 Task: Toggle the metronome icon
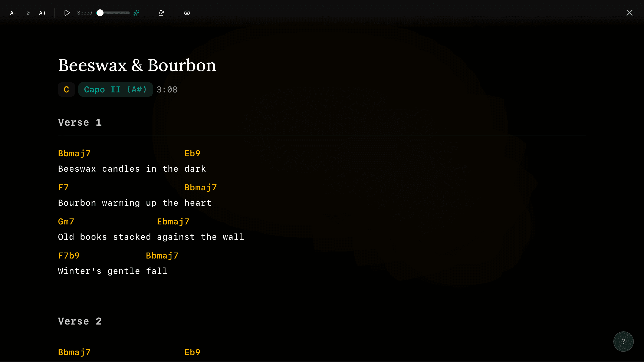161,13
